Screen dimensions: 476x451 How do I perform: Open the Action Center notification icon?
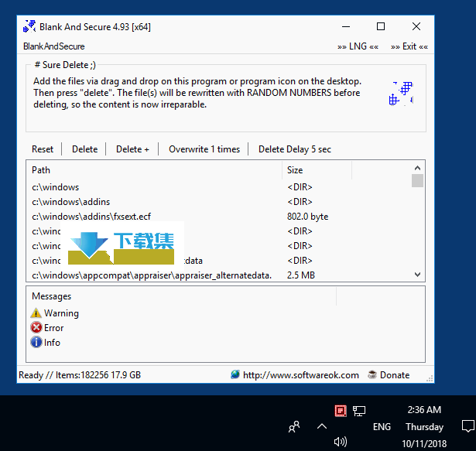click(x=468, y=426)
